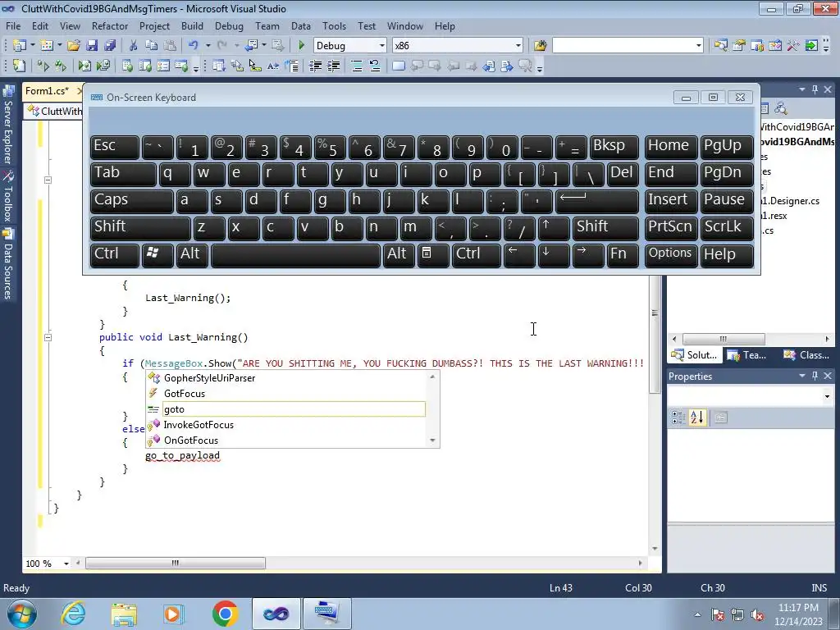Open Internet Explorer from the taskbar

73,614
